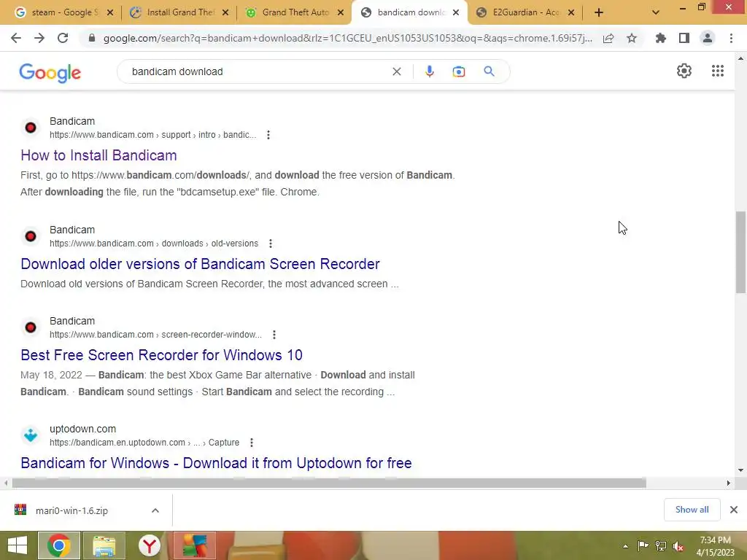
Task: Open Google quick settings gear
Action: coord(684,71)
